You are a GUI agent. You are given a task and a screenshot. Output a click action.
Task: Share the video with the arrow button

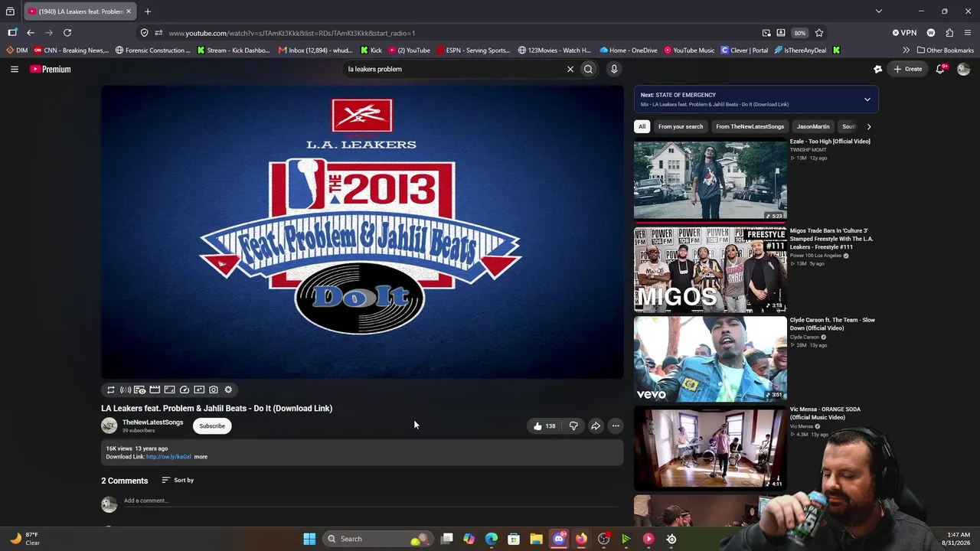[x=595, y=425]
